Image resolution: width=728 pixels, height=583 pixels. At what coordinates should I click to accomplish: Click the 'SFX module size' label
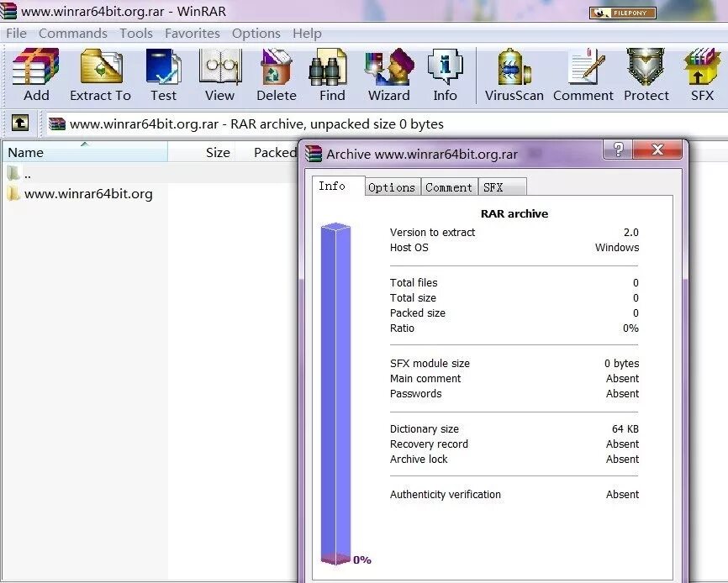pos(430,364)
